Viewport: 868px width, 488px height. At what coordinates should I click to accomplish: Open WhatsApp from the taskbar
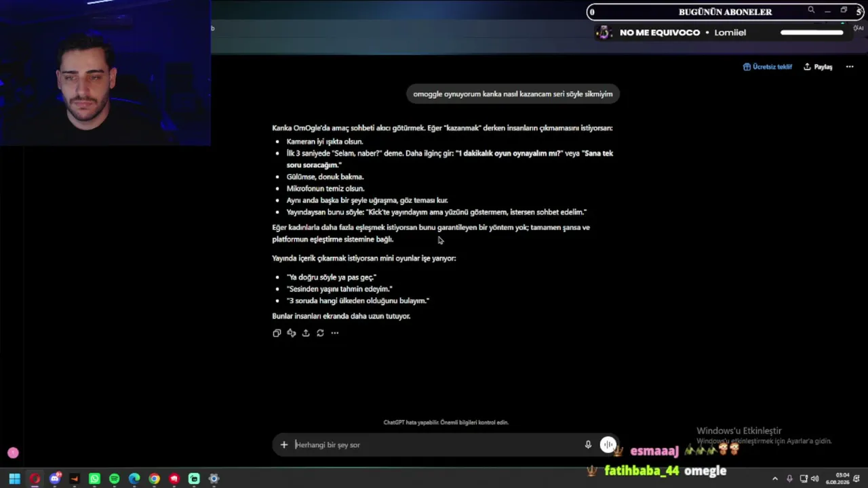click(x=94, y=479)
